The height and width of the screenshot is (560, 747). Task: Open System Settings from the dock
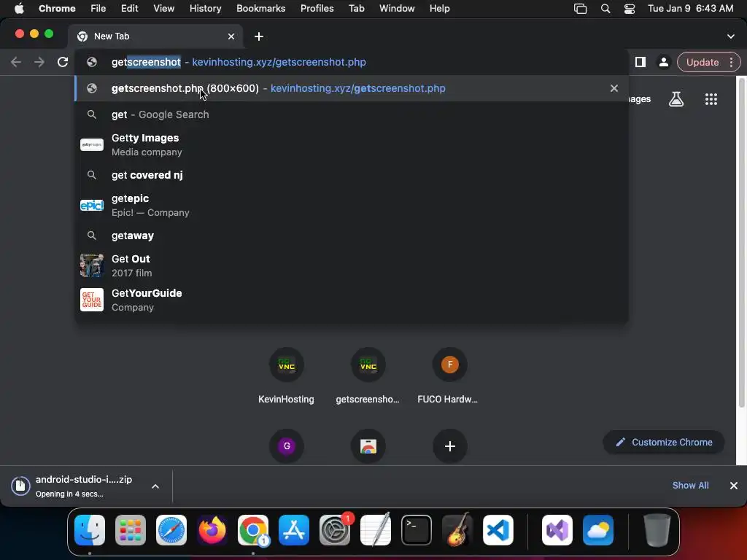click(x=335, y=530)
